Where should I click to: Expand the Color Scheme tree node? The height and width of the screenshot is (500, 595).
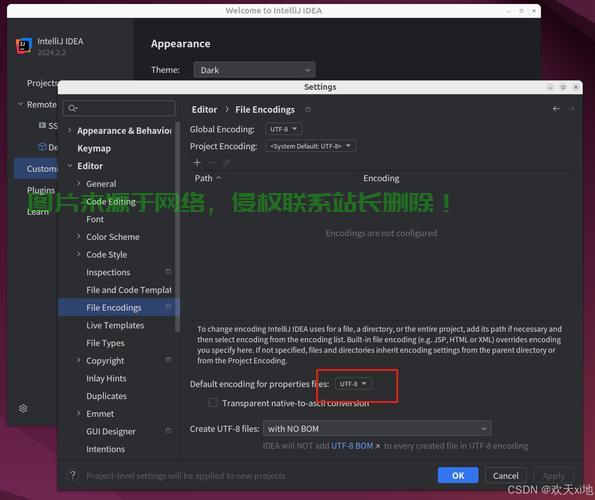(79, 236)
